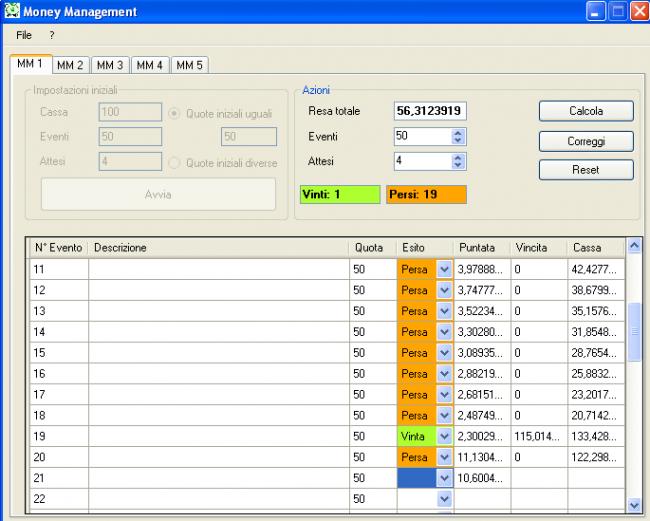This screenshot has height=521, width=650.
Task: Minimize the Money Management window
Action: click(x=596, y=12)
